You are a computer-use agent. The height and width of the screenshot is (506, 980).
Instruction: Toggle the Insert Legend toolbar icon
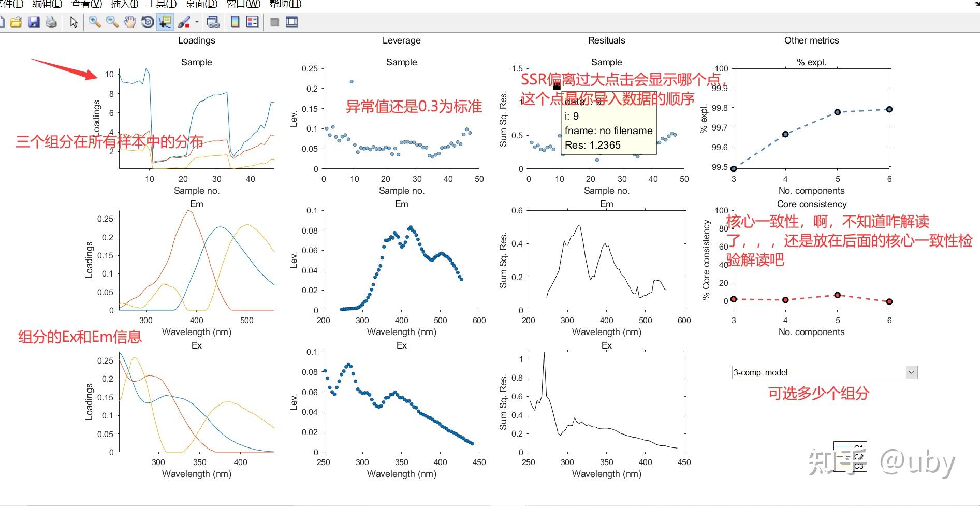coord(253,22)
